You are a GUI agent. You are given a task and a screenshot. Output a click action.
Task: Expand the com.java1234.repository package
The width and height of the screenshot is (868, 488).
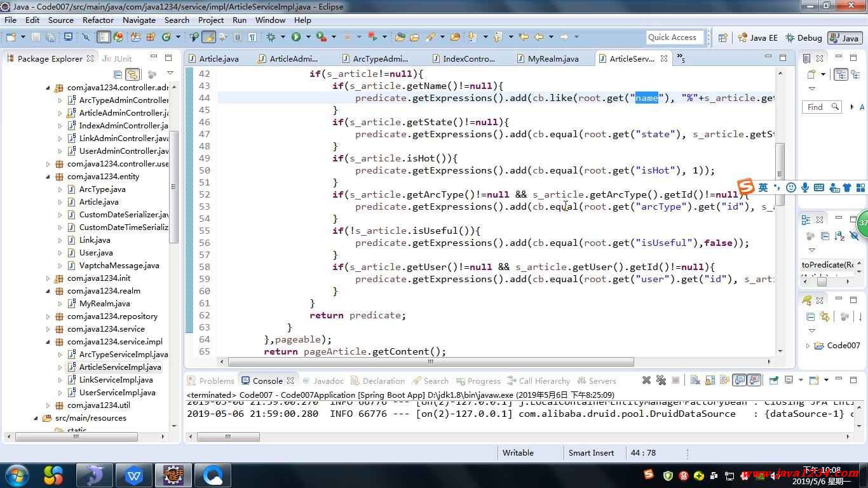[48, 316]
